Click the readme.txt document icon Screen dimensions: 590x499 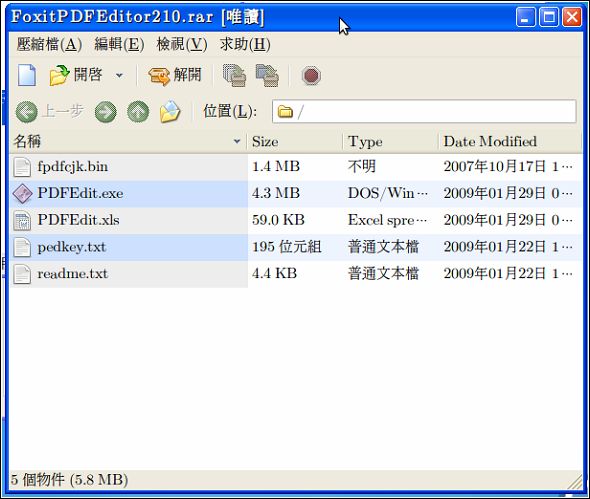[x=22, y=274]
